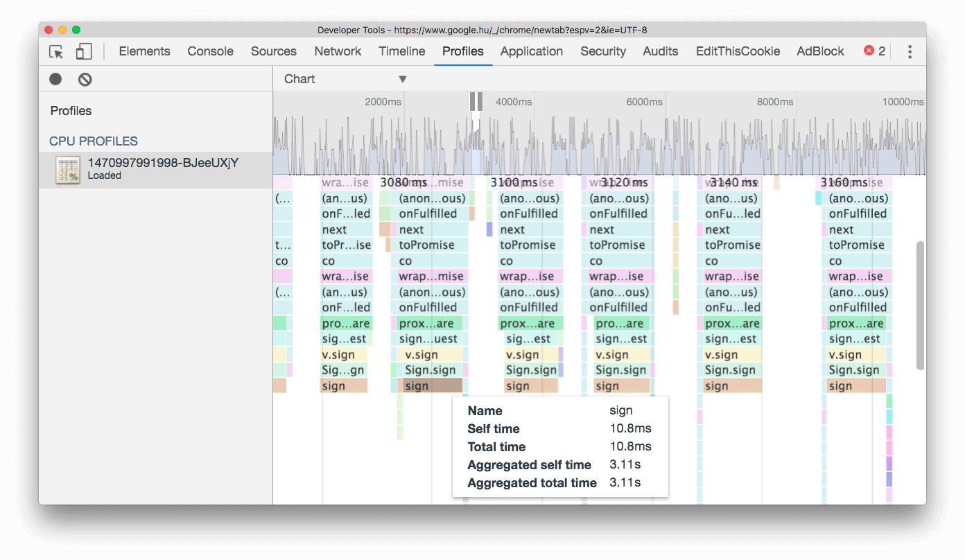Click the highlighted brown sign bar
Image resolution: width=965 pixels, height=560 pixels.
[x=433, y=386]
